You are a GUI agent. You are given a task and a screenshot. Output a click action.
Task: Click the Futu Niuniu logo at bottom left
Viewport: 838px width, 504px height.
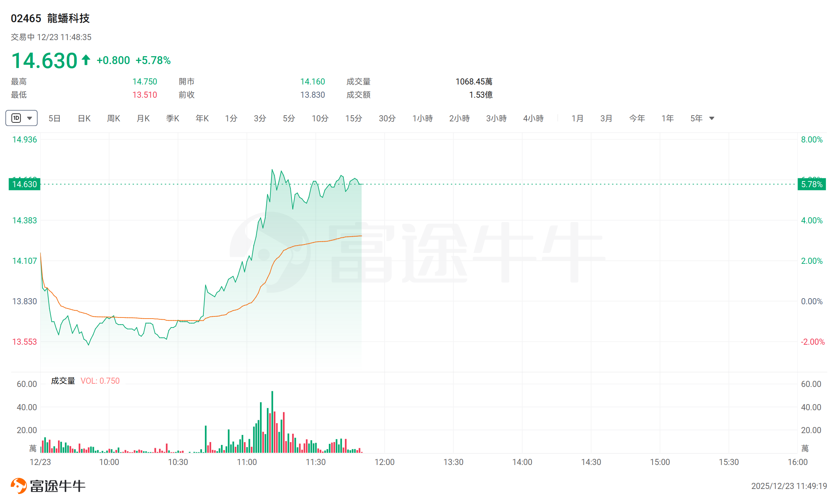coord(48,486)
